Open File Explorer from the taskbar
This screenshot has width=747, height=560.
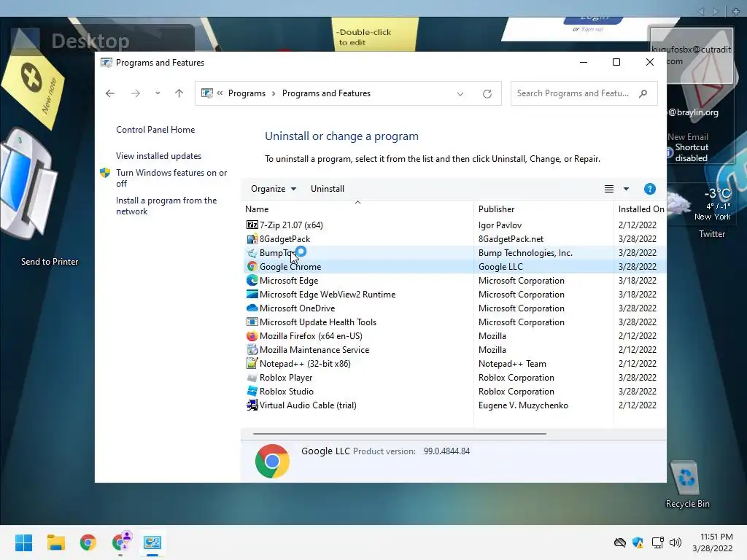[x=55, y=542]
